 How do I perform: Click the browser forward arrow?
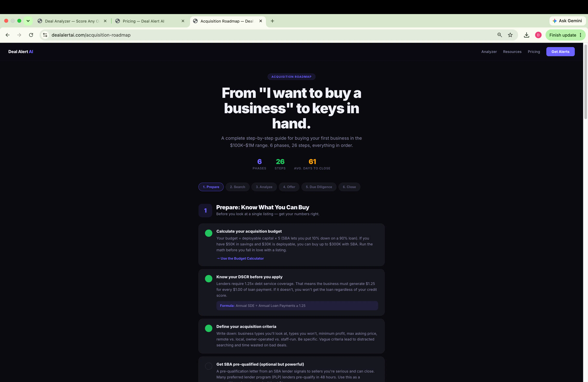tap(19, 35)
